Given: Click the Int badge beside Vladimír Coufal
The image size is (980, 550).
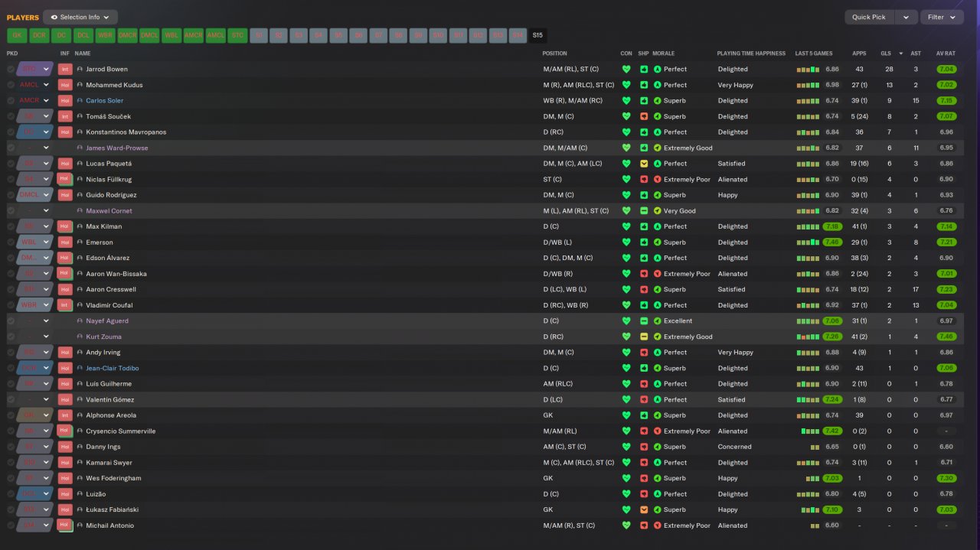Looking at the screenshot, I should click(65, 305).
